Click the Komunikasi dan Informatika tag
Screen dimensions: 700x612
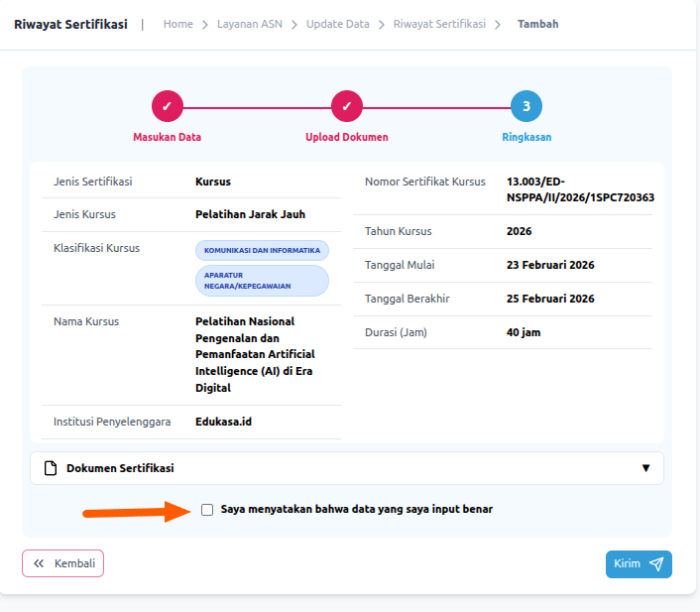[x=262, y=250]
